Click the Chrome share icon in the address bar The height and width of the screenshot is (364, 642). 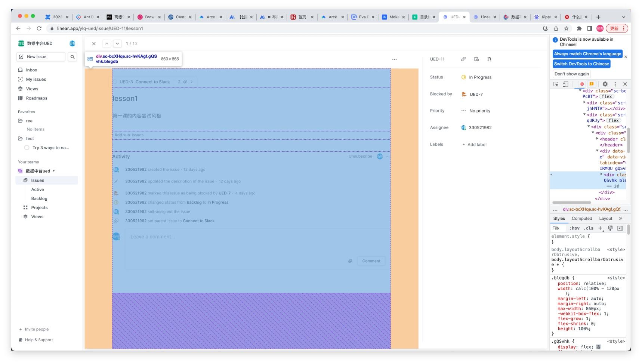pos(556,28)
